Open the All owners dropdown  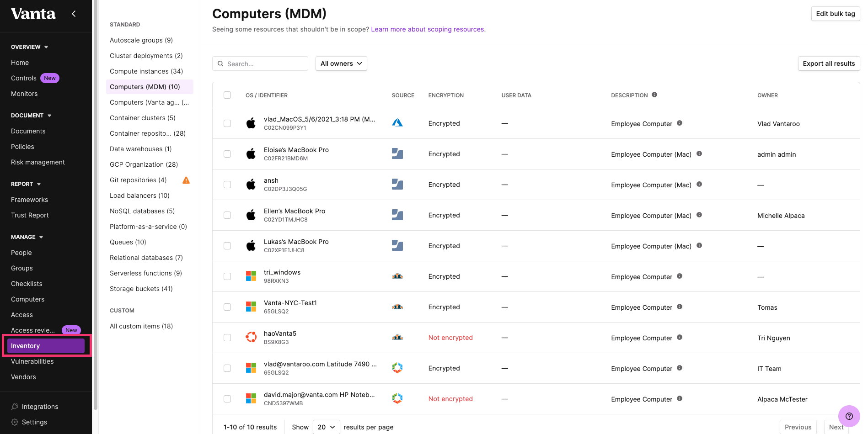click(341, 64)
